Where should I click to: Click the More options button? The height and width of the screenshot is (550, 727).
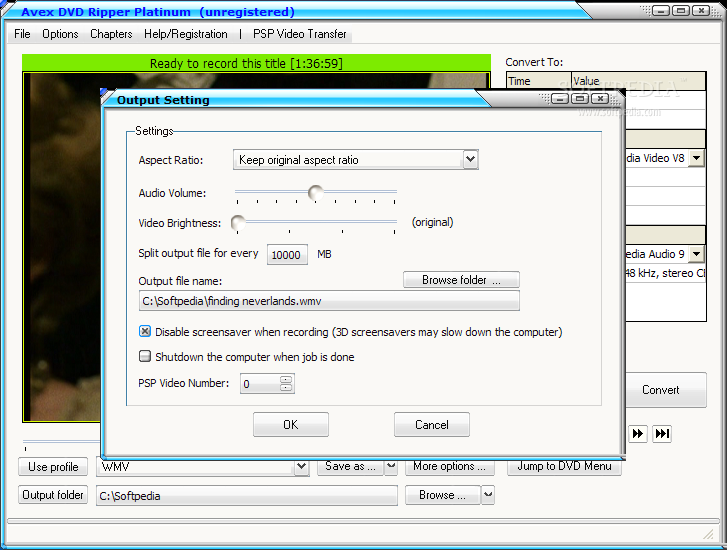pyautogui.click(x=450, y=466)
